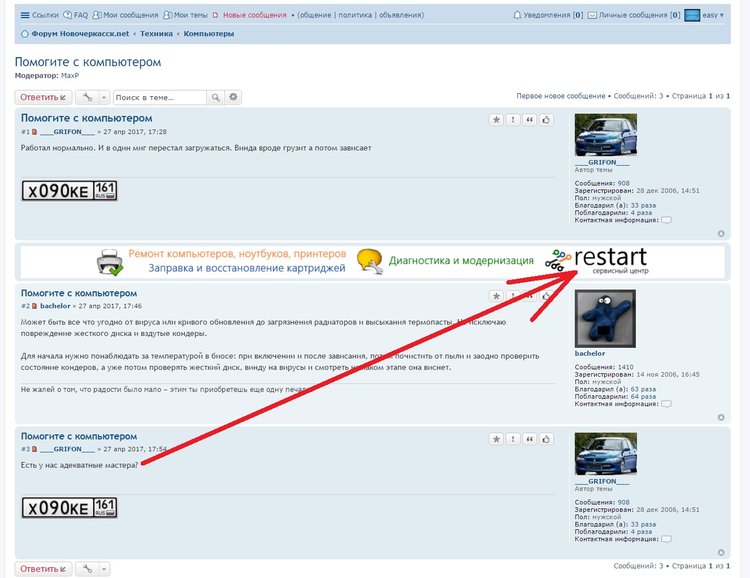The width and height of the screenshot is (750, 578).
Task: Open Новые сообщения in the top navigation
Action: pyautogui.click(x=253, y=16)
